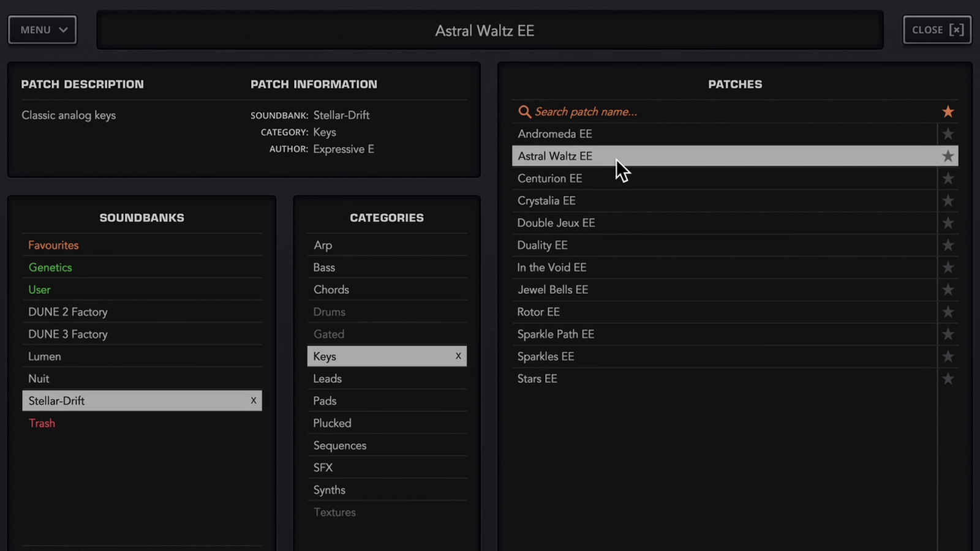
Task: Select the Pads category
Action: [325, 401]
